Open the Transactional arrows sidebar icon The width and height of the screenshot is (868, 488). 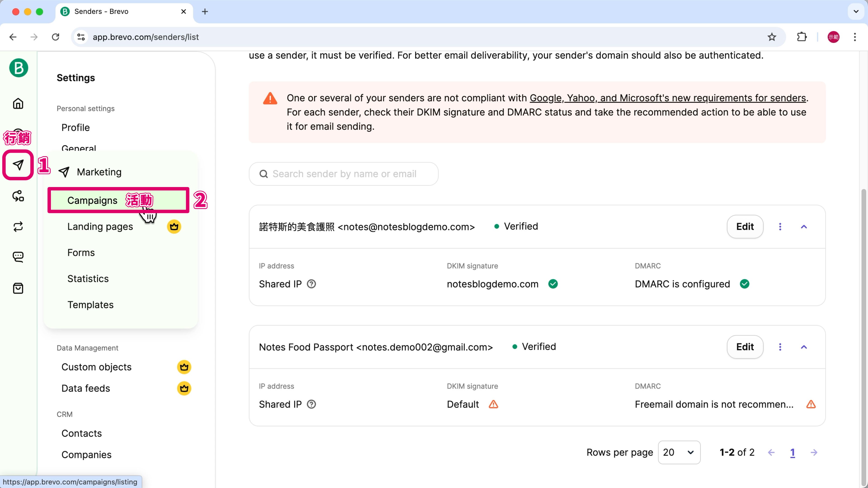coord(18,226)
